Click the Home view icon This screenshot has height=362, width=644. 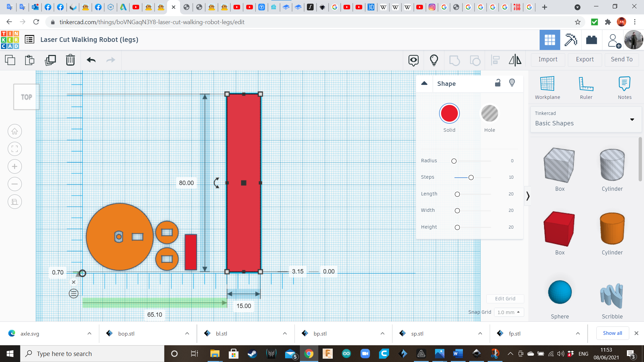(15, 131)
